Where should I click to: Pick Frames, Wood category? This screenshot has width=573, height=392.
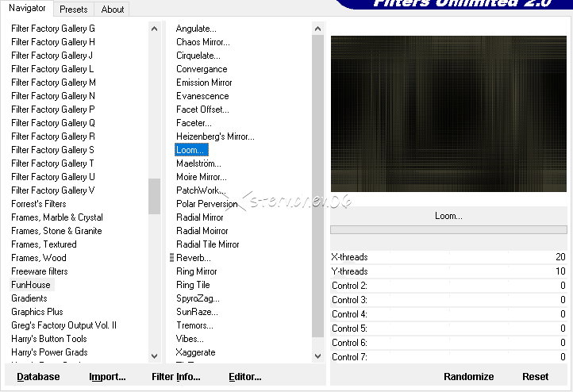pyautogui.click(x=39, y=258)
